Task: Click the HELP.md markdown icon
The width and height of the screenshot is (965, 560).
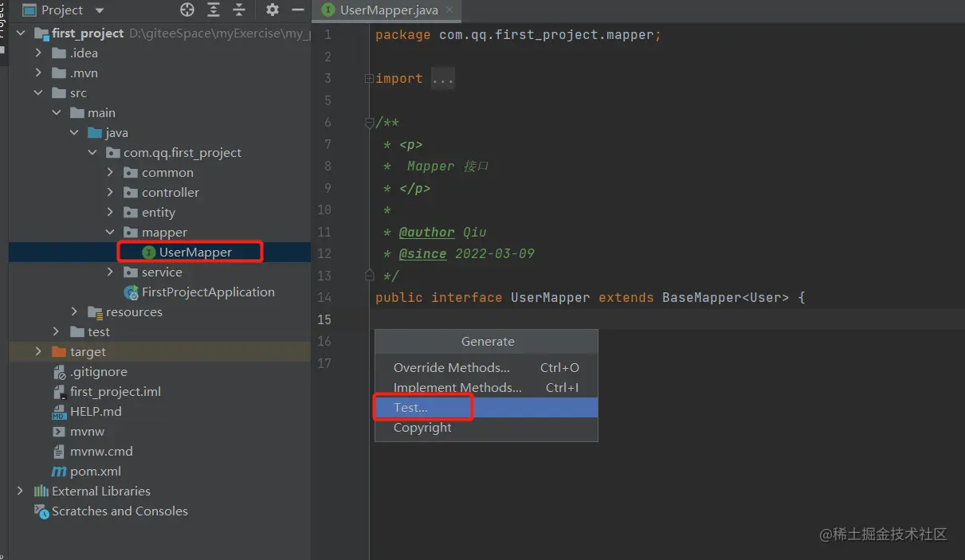Action: [59, 412]
